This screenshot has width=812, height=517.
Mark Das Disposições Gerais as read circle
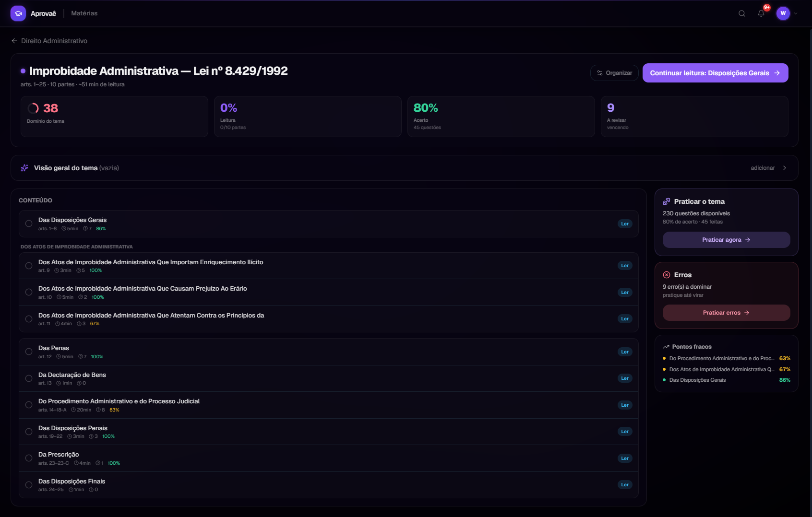pyautogui.click(x=29, y=223)
